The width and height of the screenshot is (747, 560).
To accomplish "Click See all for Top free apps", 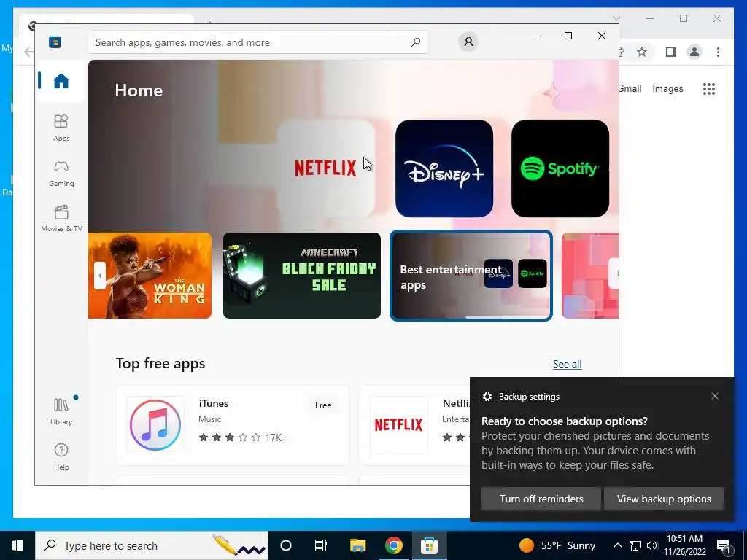I will pyautogui.click(x=567, y=365).
